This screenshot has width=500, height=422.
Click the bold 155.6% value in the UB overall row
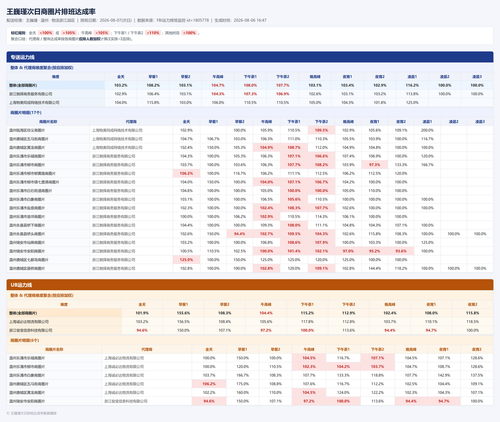click(183, 313)
